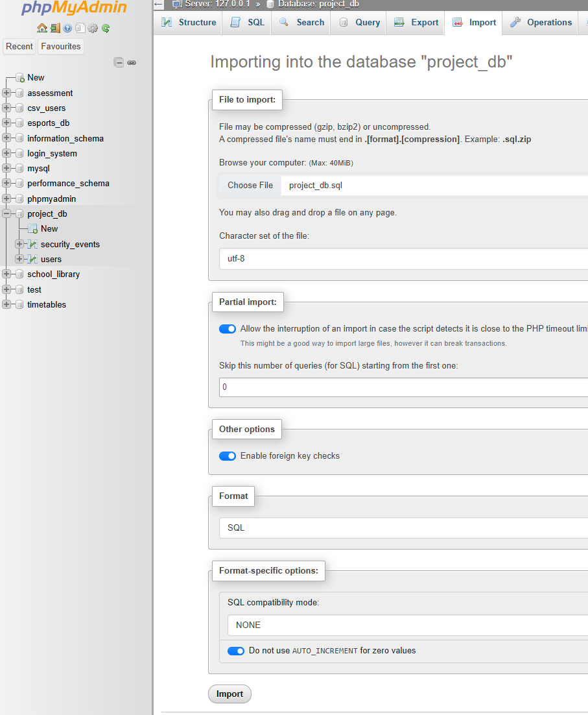The width and height of the screenshot is (588, 715).
Task: Switch to the Structure tab
Action: click(189, 22)
